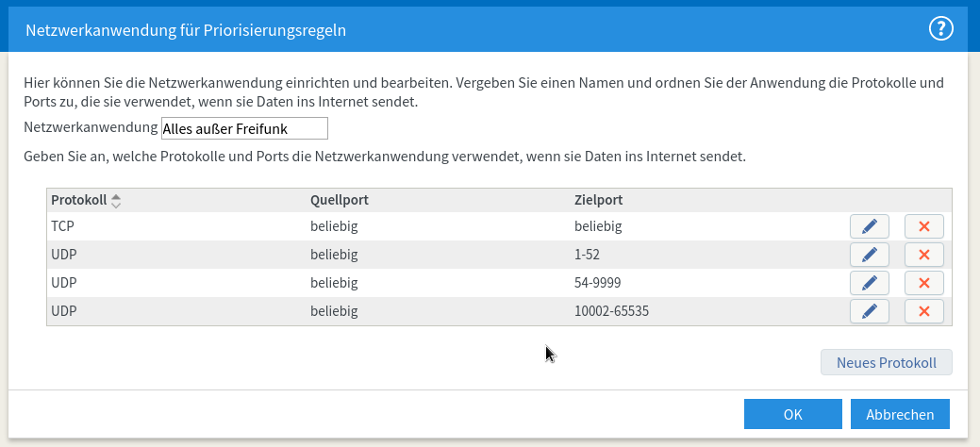Screen dimensions: 980x447
Task: Select UDP cell in the 1-52 row
Action: [x=64, y=255]
